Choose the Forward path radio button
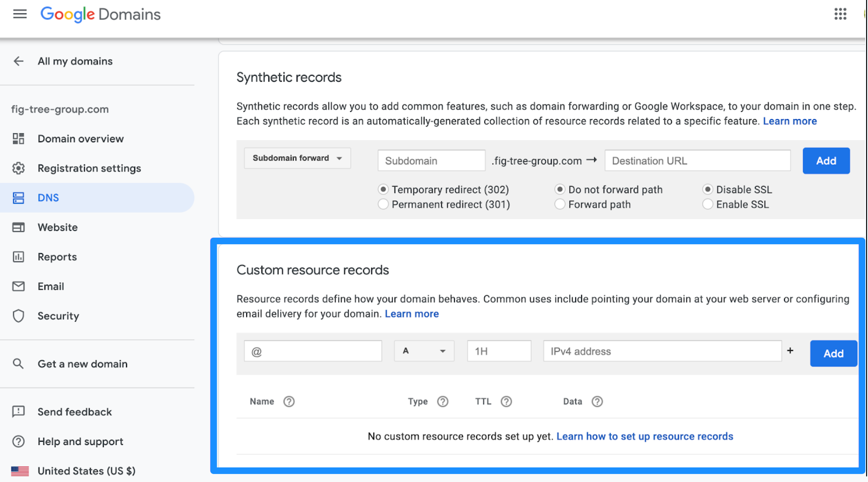 560,204
